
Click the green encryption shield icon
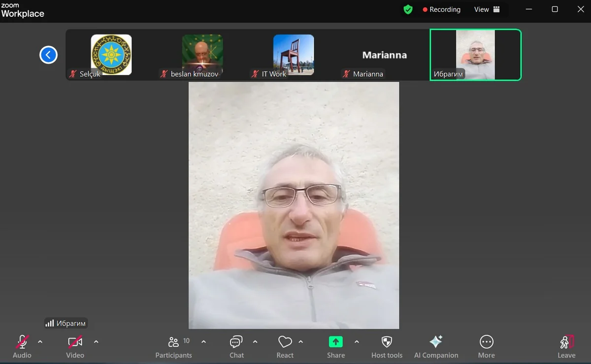(408, 9)
